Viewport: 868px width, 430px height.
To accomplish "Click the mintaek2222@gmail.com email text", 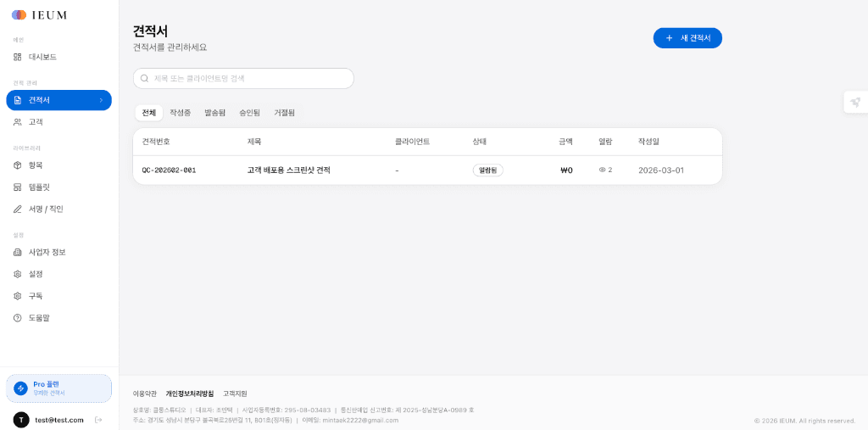I will click(360, 420).
